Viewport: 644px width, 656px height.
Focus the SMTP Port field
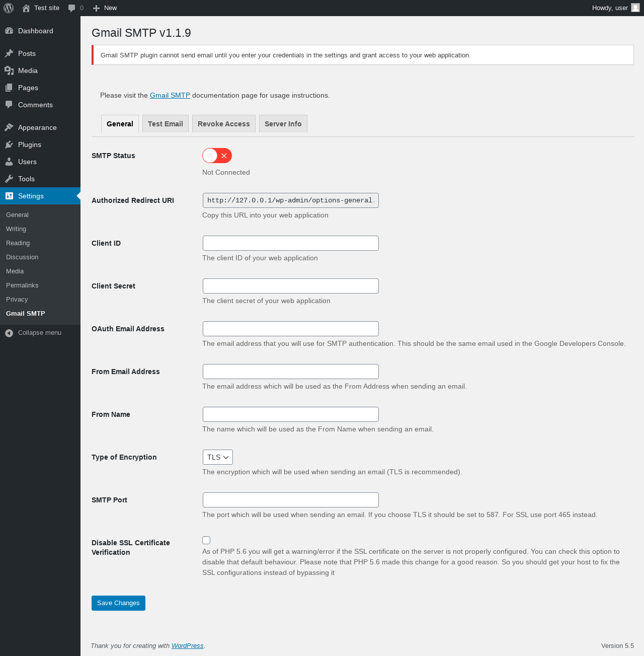(291, 500)
